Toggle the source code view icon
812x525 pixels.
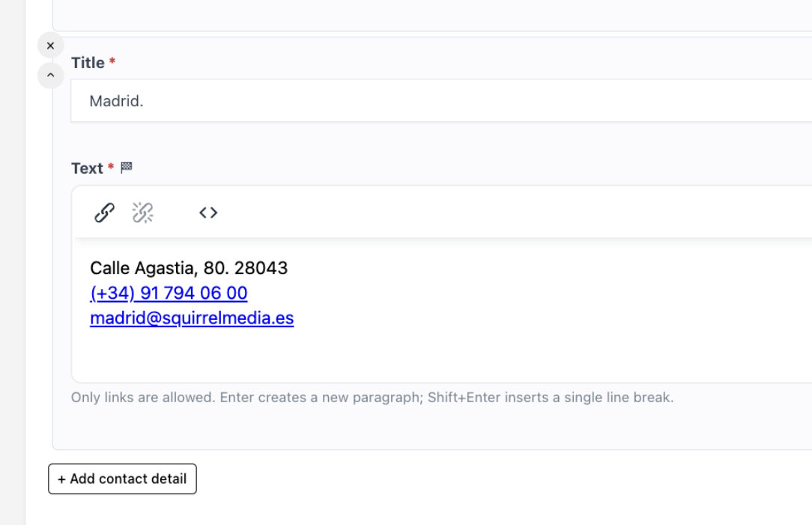(208, 212)
